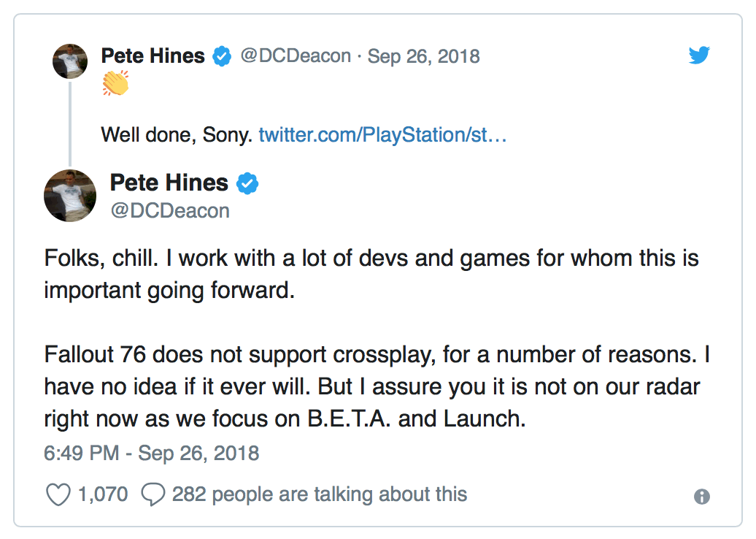Click the 'Well done, Sony.' tweet text
The width and height of the screenshot is (756, 539).
[177, 134]
